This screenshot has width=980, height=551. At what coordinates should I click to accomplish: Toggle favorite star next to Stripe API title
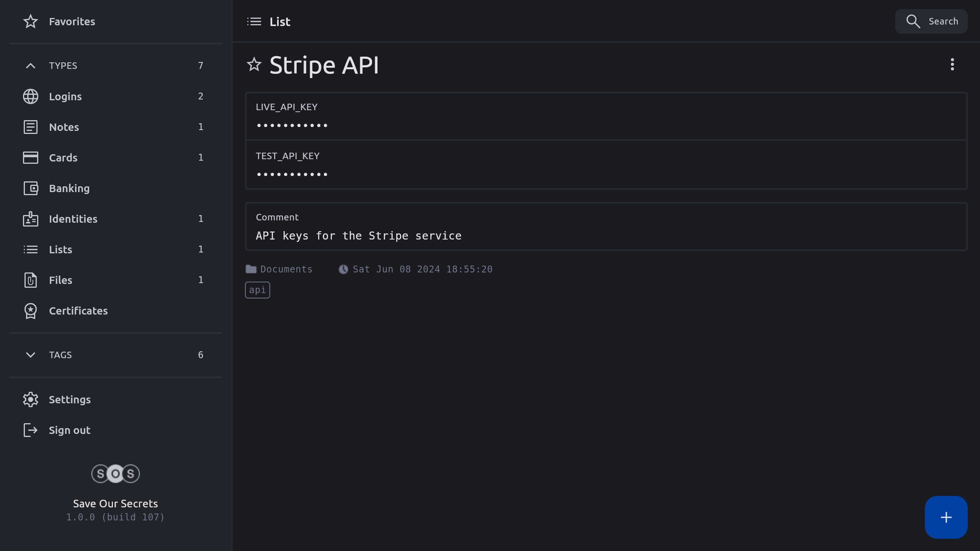point(254,65)
